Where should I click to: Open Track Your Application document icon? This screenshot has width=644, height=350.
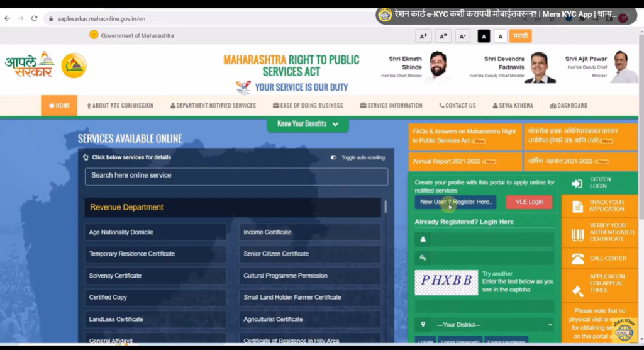click(577, 206)
